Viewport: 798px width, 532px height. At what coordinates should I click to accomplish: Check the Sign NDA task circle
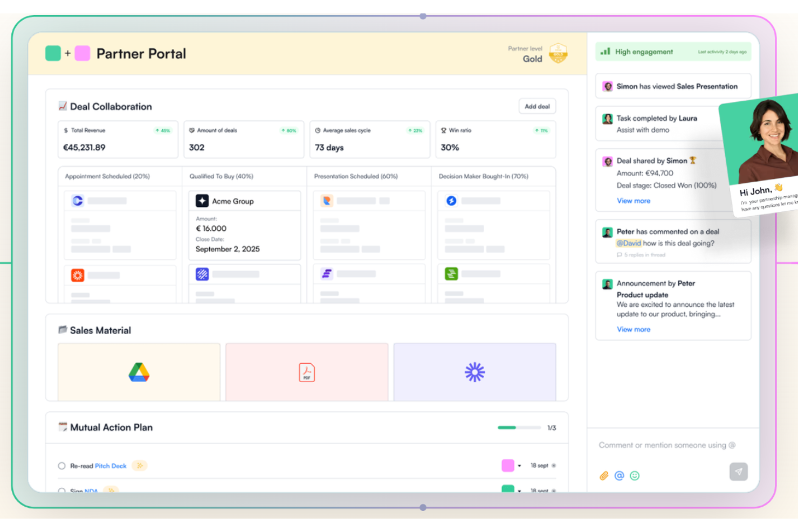[61, 489]
